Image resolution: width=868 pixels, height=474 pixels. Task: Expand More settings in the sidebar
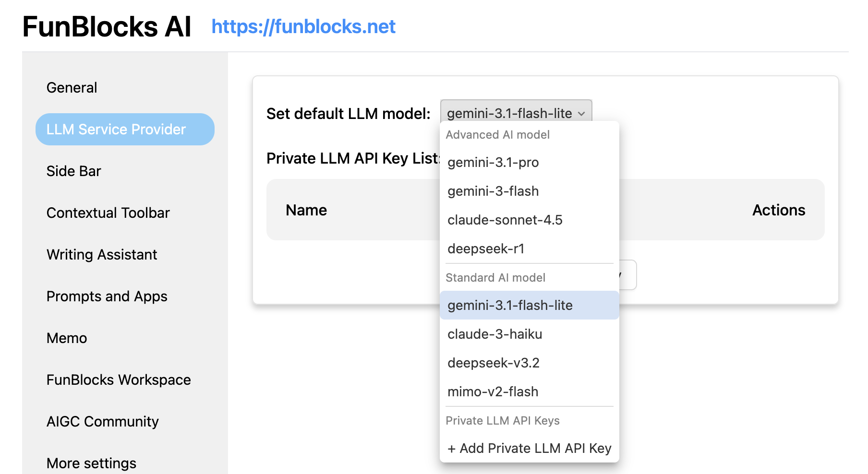coord(91,462)
